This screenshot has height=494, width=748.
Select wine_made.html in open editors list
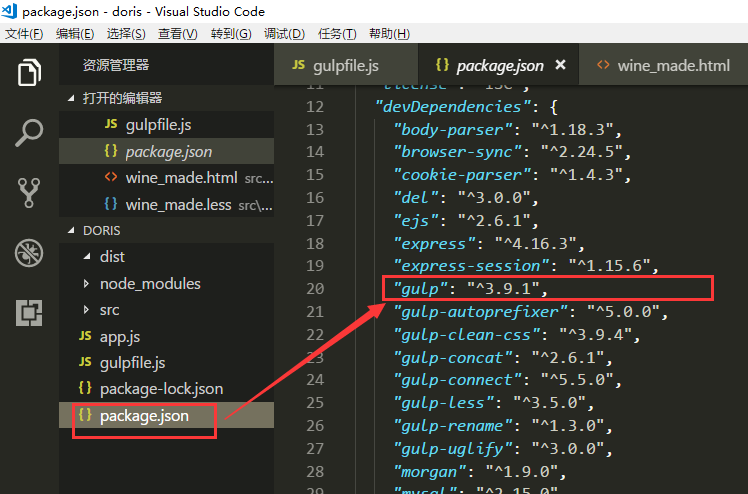(166, 178)
